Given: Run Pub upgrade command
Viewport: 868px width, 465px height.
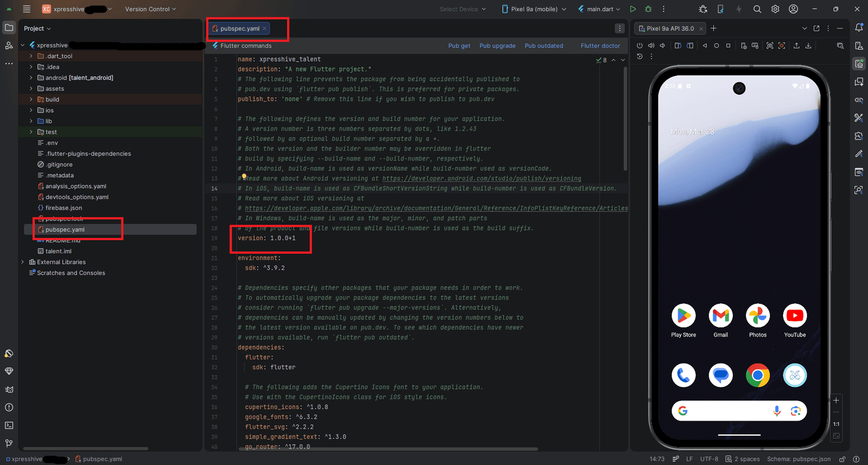Looking at the screenshot, I should click(497, 46).
